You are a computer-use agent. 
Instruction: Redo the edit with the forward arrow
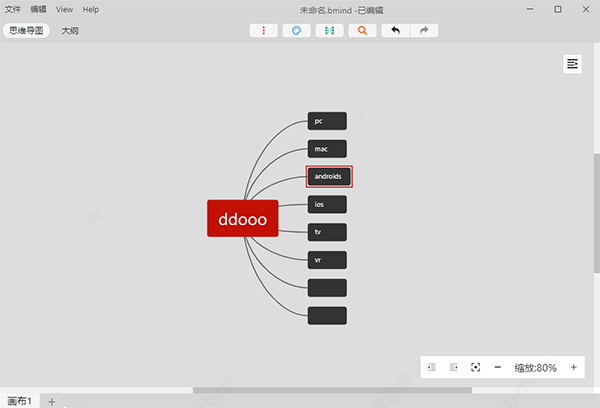424,31
